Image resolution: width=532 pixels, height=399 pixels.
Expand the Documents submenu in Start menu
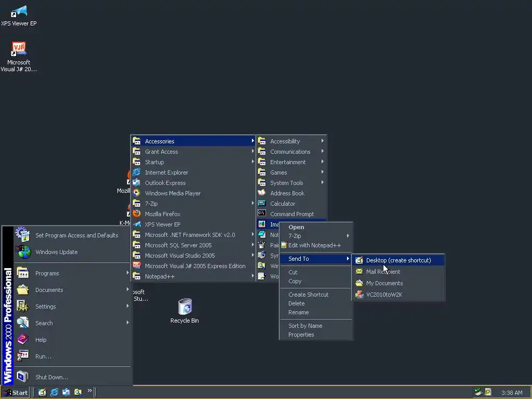pos(128,289)
